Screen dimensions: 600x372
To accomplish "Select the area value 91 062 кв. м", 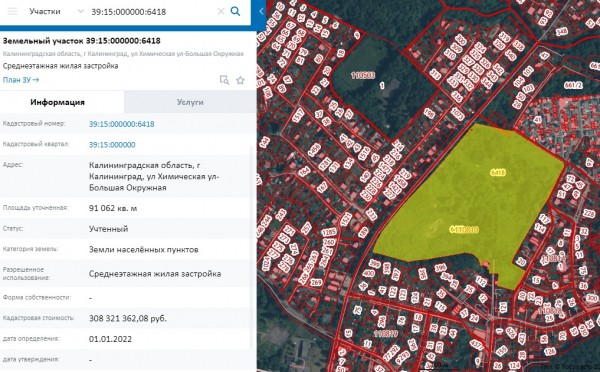I will (x=113, y=208).
